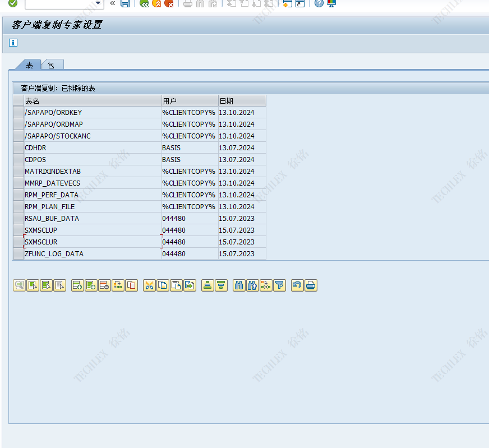Click the Print icon in table toolbar
This screenshot has width=489, height=448.
click(x=311, y=285)
